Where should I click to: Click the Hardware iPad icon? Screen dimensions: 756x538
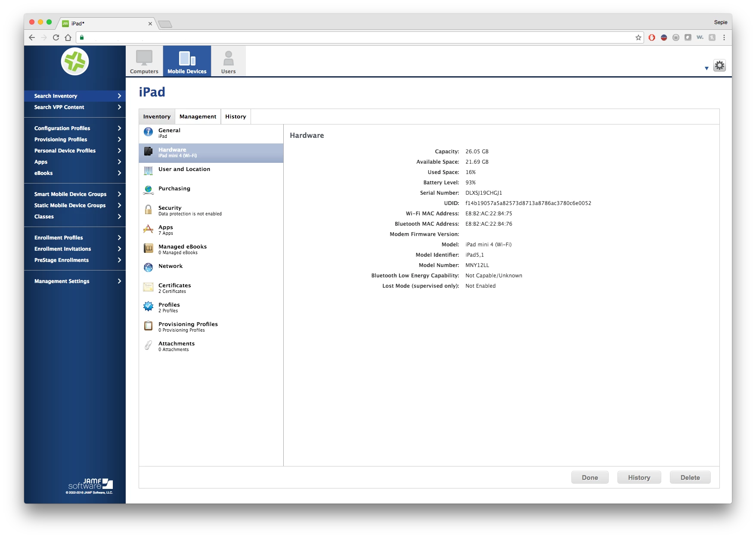[149, 151]
